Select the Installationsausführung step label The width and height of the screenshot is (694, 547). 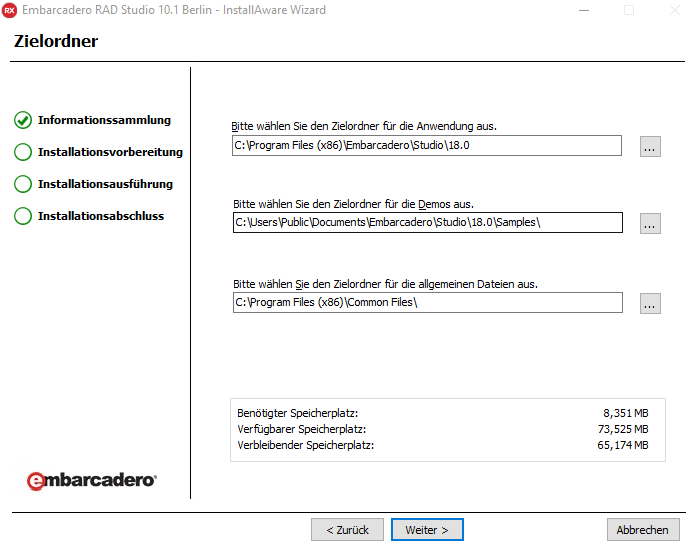coord(105,184)
